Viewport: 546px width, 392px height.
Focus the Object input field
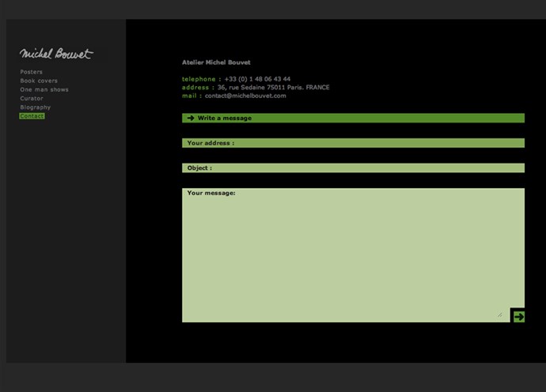pyautogui.click(x=353, y=168)
